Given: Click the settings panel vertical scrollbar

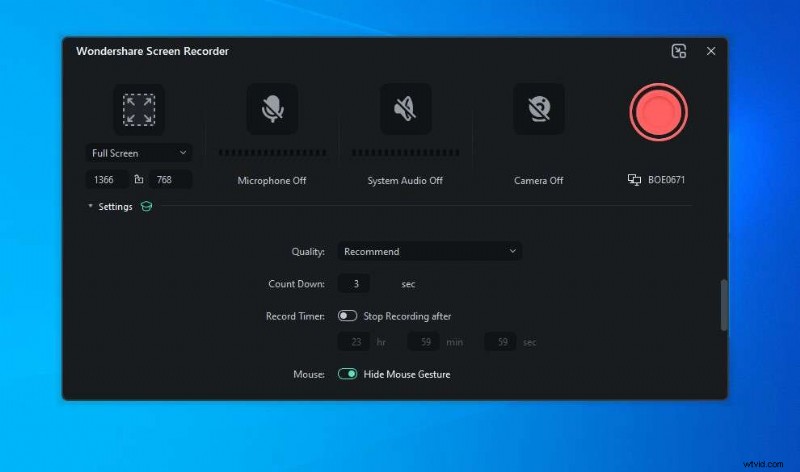Looking at the screenshot, I should pyautogui.click(x=724, y=305).
